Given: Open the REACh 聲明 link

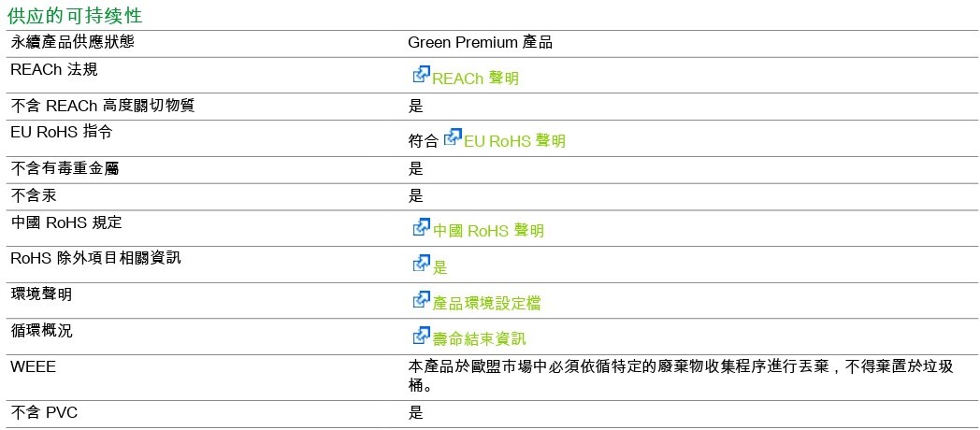Looking at the screenshot, I should point(475,79).
